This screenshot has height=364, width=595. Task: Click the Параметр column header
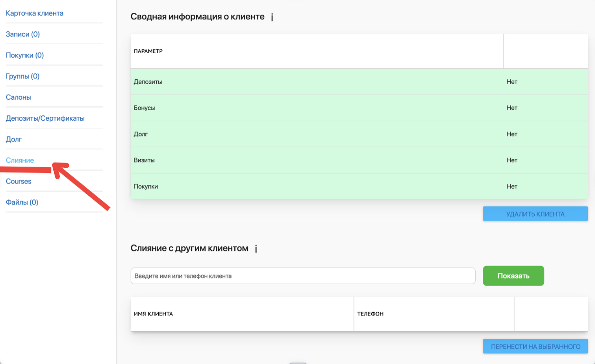148,51
